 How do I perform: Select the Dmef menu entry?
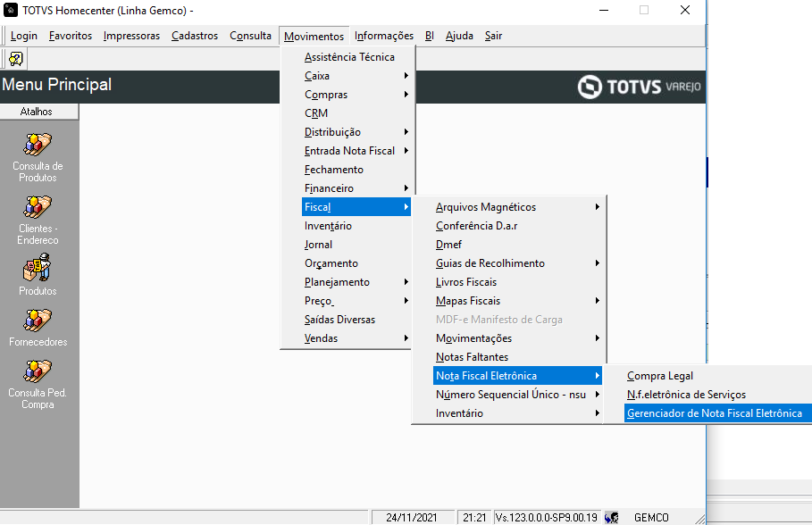pyautogui.click(x=517, y=245)
